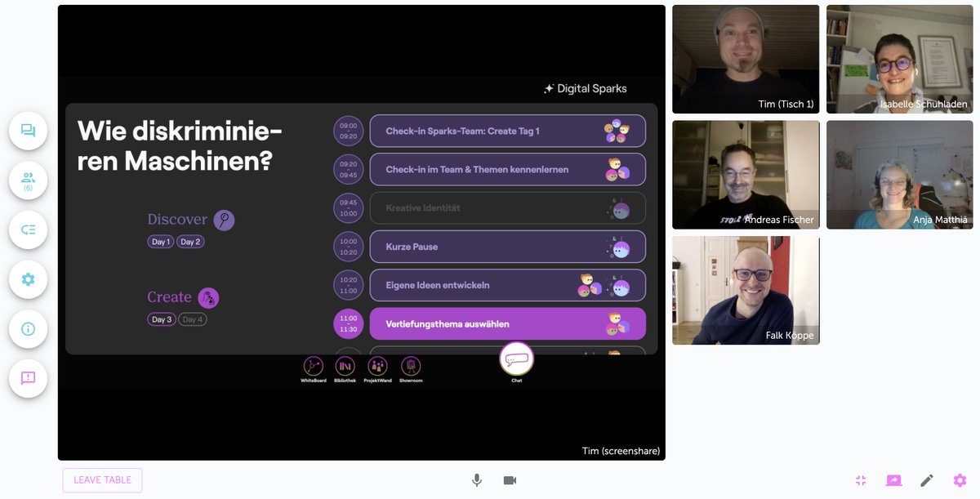Mute the microphone
This screenshot has height=499, width=980.
tap(477, 480)
